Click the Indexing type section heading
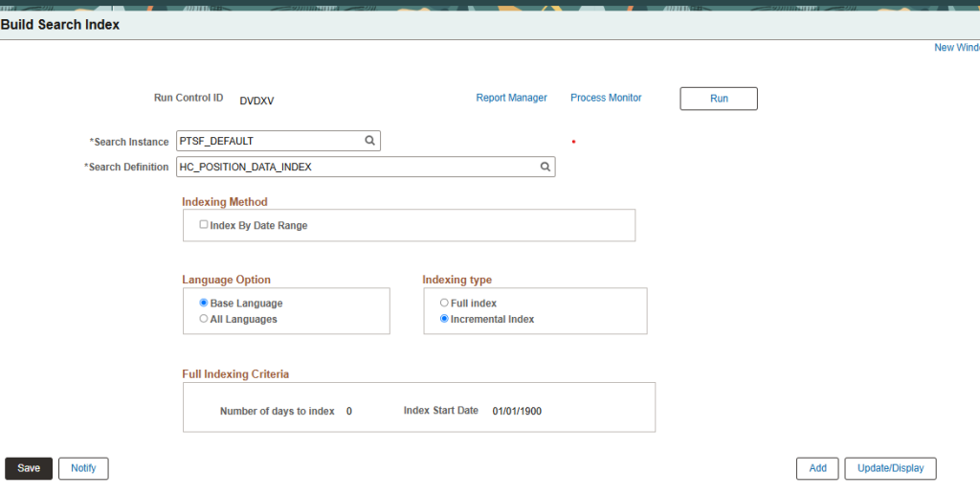This screenshot has width=980, height=495. [457, 280]
